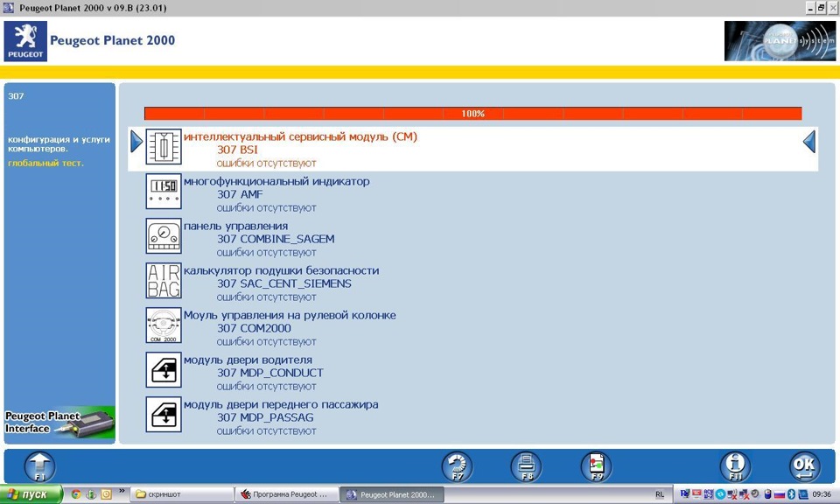Launch Chrome from quick launch bar

(x=76, y=494)
